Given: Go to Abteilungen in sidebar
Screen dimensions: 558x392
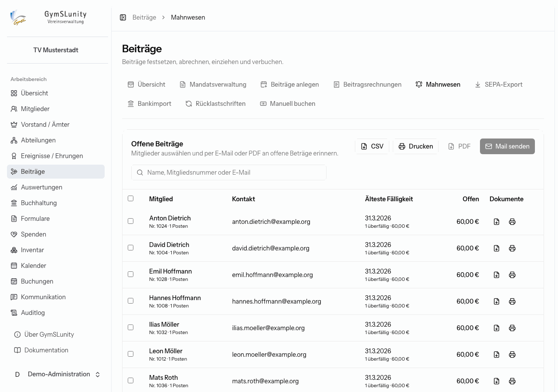Looking at the screenshot, I should click(x=56, y=140).
